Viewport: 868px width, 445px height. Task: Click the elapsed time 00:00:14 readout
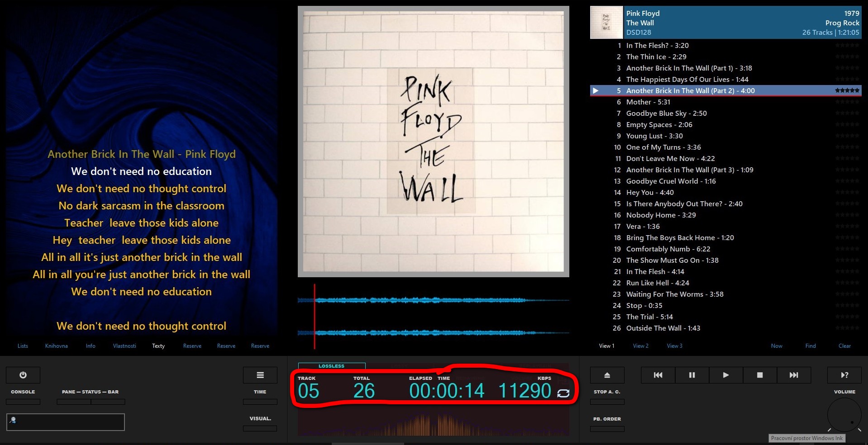point(447,391)
